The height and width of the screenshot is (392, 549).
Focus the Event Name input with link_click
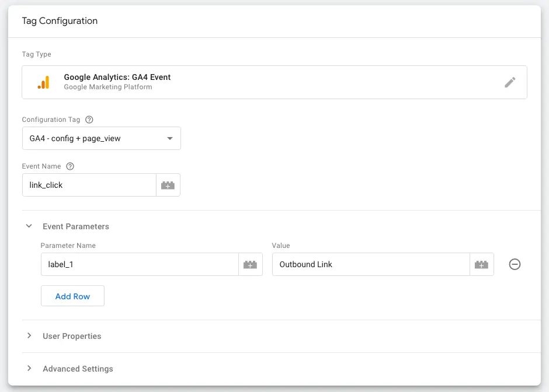point(89,185)
